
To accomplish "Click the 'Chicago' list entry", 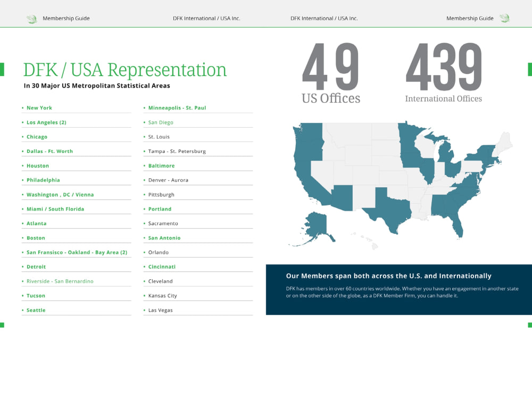I will (37, 137).
